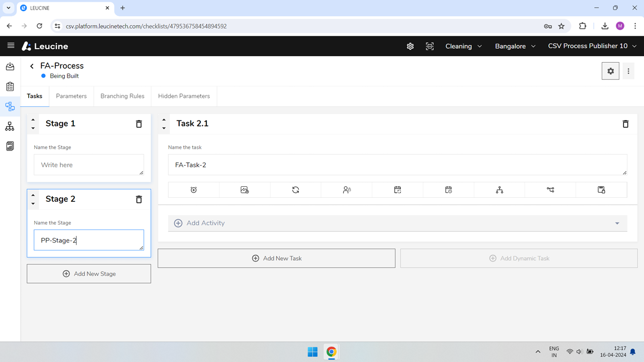Delete Stage 1 with its trash icon
This screenshot has height=362, width=644.
click(139, 124)
